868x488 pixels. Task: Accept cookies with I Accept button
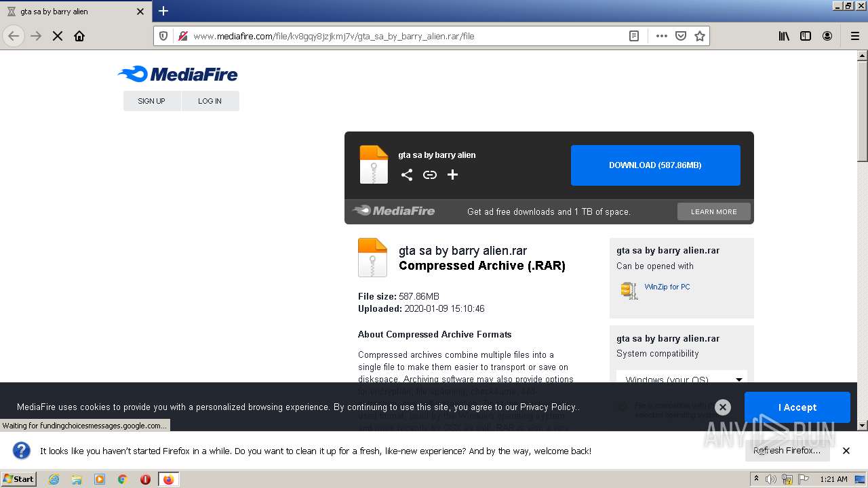[x=797, y=407]
